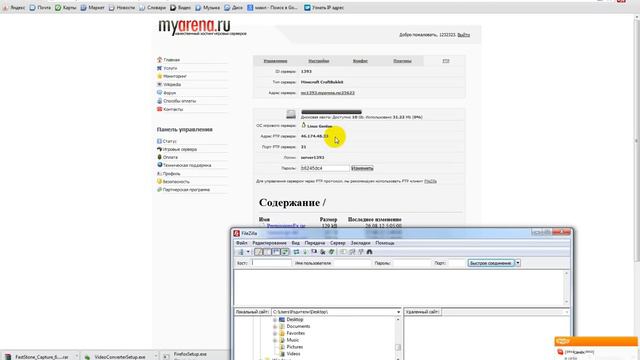Screen dimensions: 640x360
Task: Click browser page vertical scrollbar
Action: 637,141
